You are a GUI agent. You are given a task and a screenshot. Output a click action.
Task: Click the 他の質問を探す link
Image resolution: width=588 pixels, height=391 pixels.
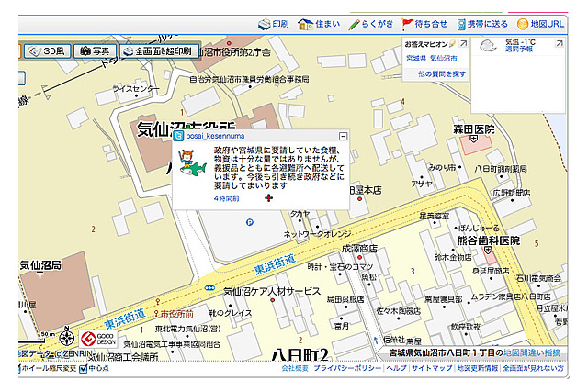442,74
